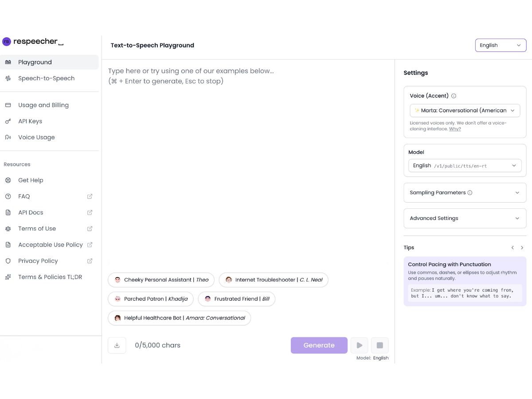Show the next tip
532x399 pixels.
point(522,248)
